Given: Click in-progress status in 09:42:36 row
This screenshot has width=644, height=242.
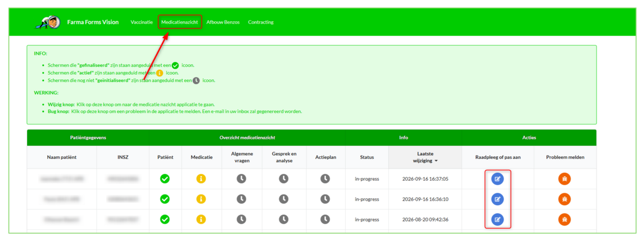Looking at the screenshot, I should point(367,219).
